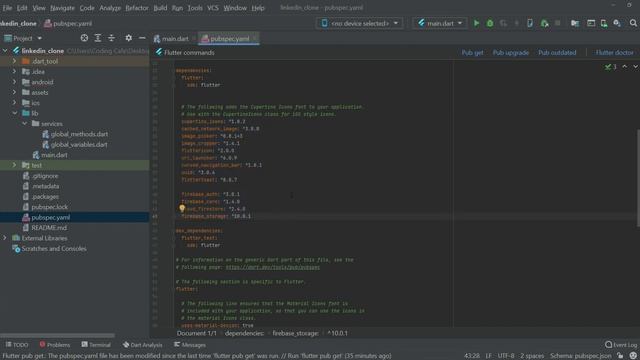Screen dimensions: 640x360
Task: Close the pubspec.yaml editor tab
Action: [255, 38]
